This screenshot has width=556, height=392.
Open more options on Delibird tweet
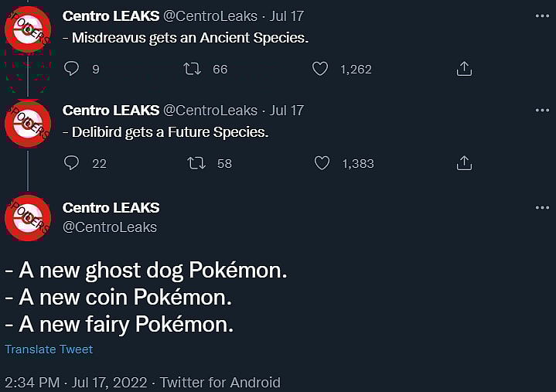click(542, 110)
